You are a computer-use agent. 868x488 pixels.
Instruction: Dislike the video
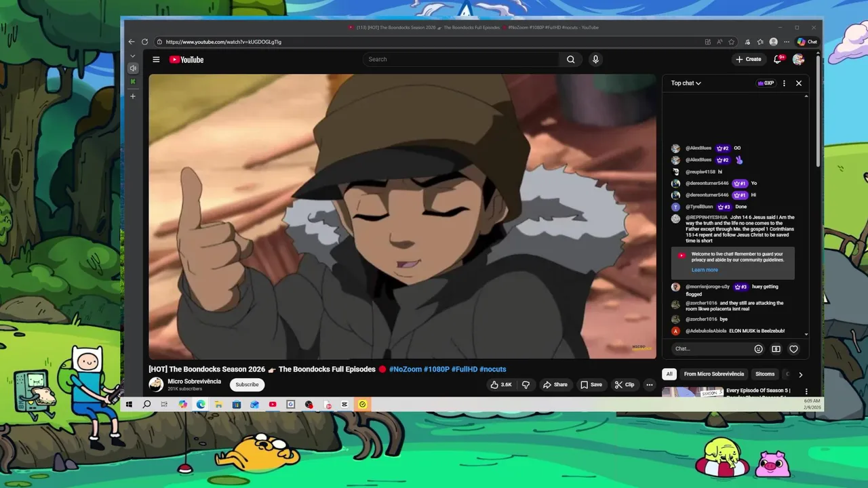[x=526, y=385]
